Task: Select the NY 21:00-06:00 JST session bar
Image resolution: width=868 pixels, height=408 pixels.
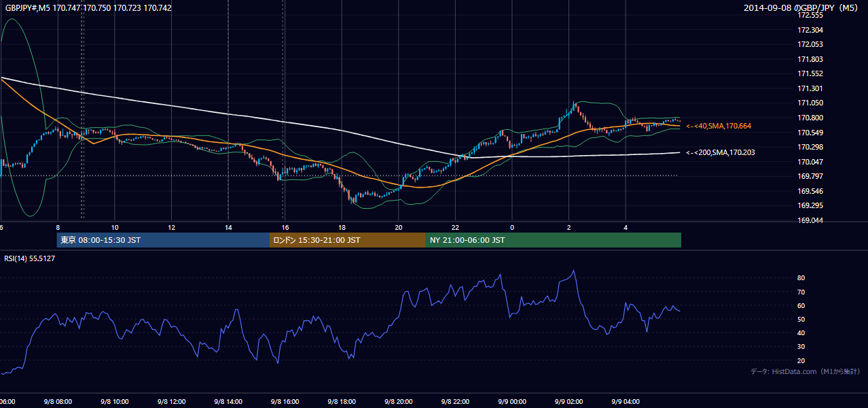Action: [553, 240]
